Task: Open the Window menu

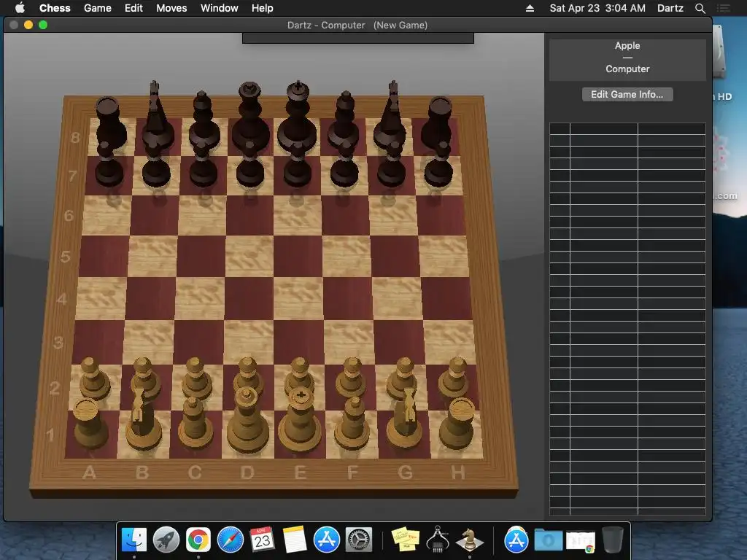Action: [219, 8]
